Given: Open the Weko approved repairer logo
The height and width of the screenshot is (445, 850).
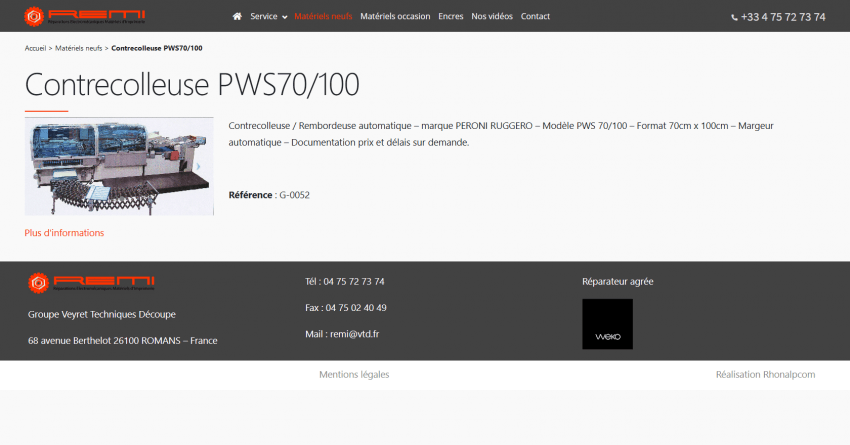Looking at the screenshot, I should pyautogui.click(x=607, y=324).
